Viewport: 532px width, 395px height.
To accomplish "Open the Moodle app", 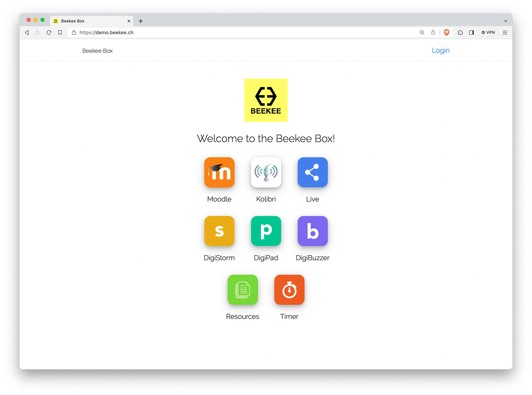I will (219, 172).
